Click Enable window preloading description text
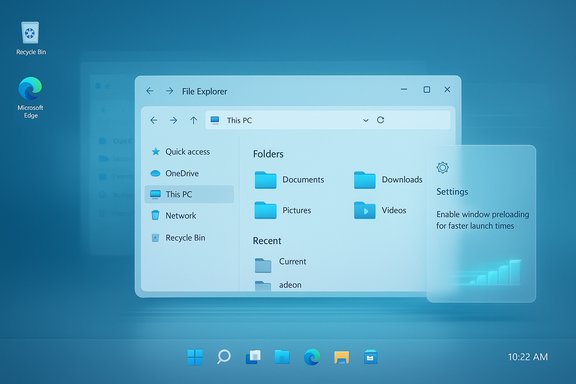This screenshot has width=576, height=384. point(483,220)
